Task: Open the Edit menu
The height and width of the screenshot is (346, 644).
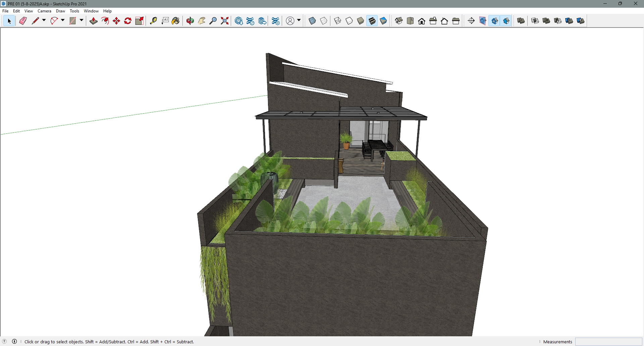Action: coord(16,11)
